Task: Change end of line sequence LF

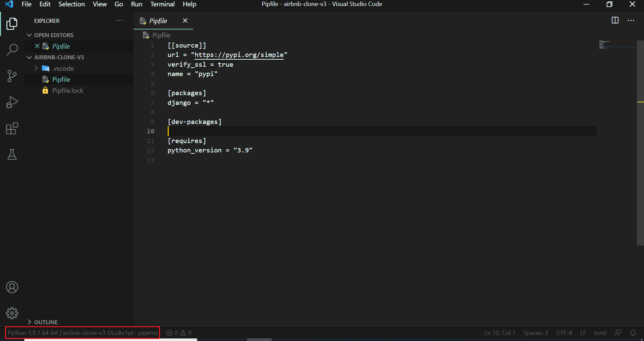Action: (x=583, y=333)
